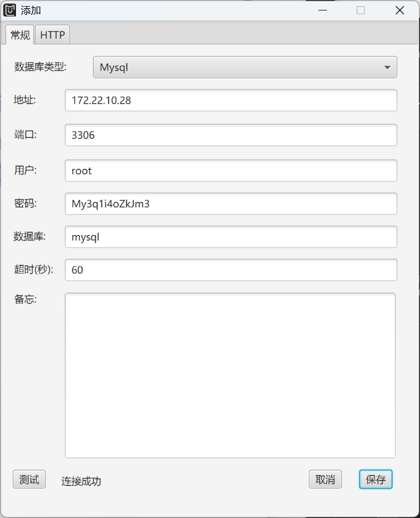This screenshot has width=420, height=518.
Task: Select the 密码 password input field
Action: coord(231,204)
